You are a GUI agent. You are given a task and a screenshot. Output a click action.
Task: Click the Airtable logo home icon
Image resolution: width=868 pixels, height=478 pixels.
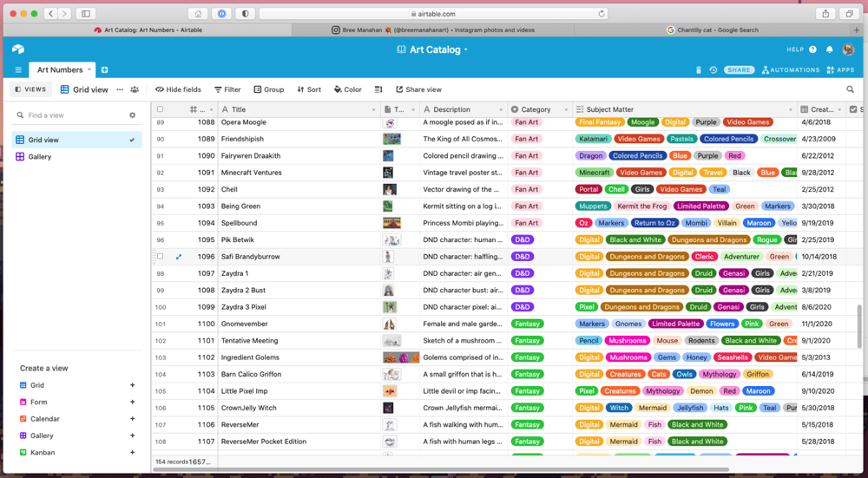click(17, 49)
